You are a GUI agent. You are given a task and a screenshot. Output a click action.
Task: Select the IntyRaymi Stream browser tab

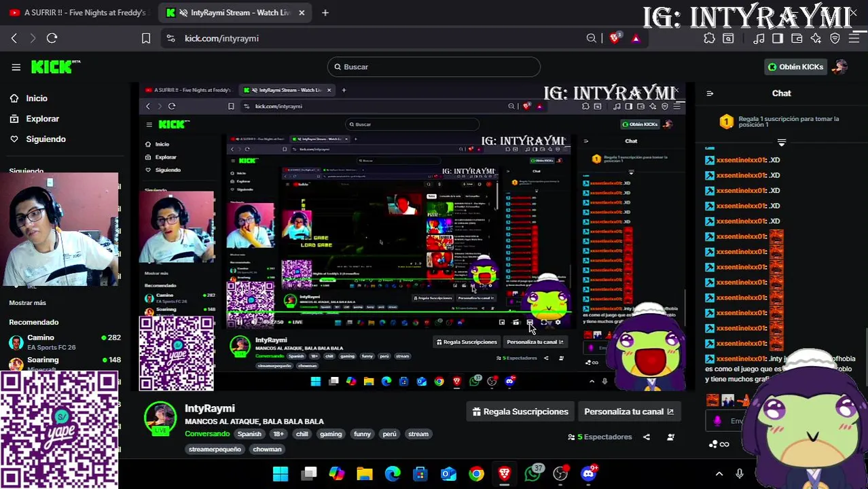[x=233, y=12]
